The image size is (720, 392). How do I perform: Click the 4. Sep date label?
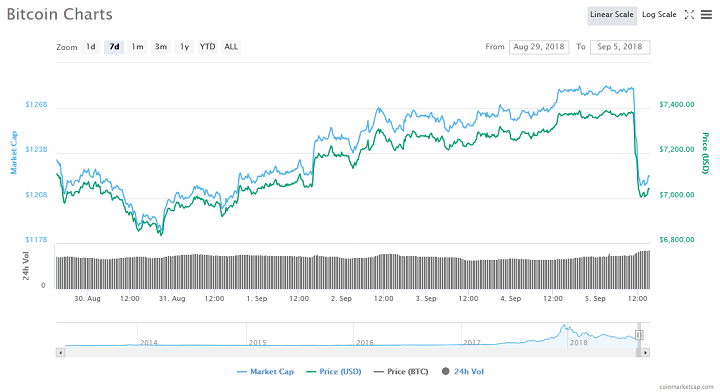pyautogui.click(x=511, y=298)
